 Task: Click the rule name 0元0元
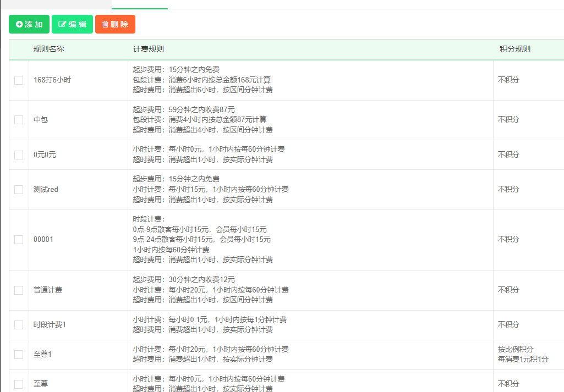[x=45, y=154]
